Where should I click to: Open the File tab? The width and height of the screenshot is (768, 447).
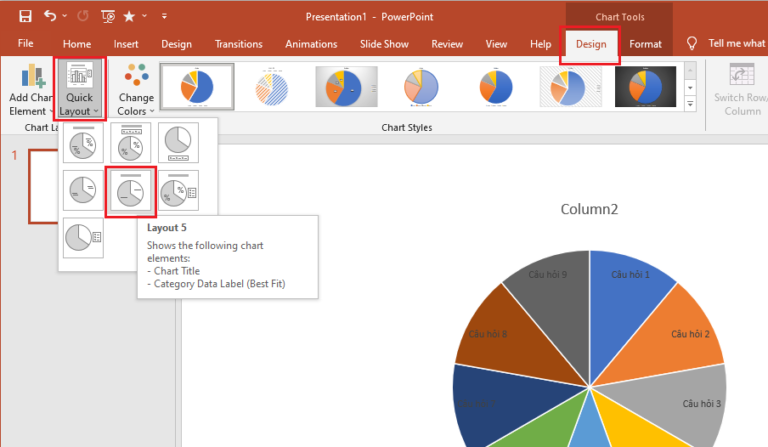[25, 44]
